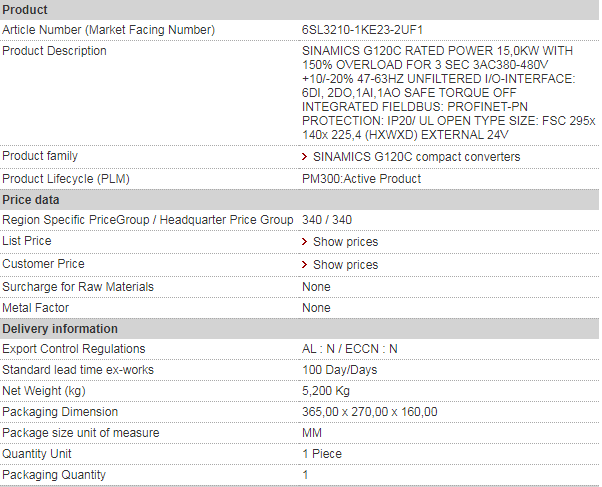
Task: Select the 5,200 Kg weight value
Action: [326, 391]
